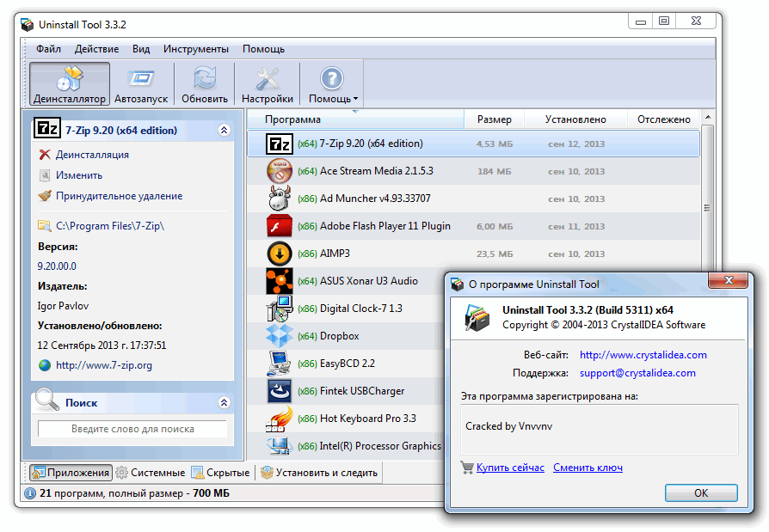Open Настройки from the toolbar
769x532 pixels.
point(268,84)
